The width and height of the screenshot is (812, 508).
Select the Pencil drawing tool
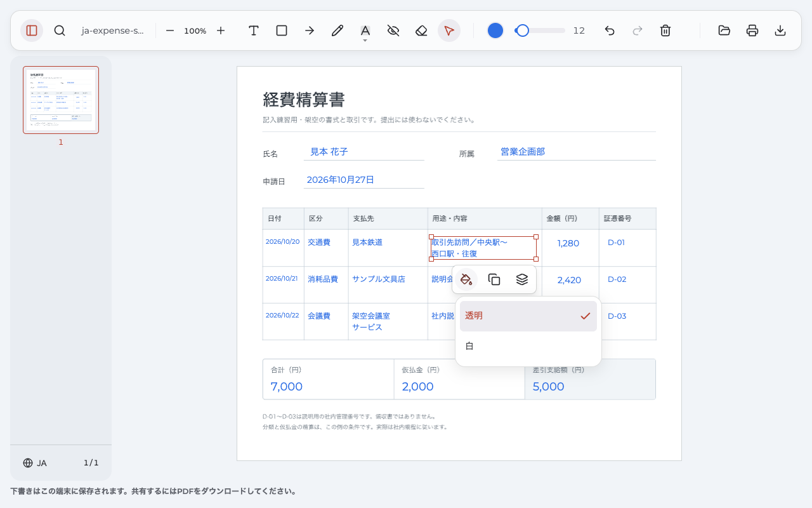[x=337, y=30]
